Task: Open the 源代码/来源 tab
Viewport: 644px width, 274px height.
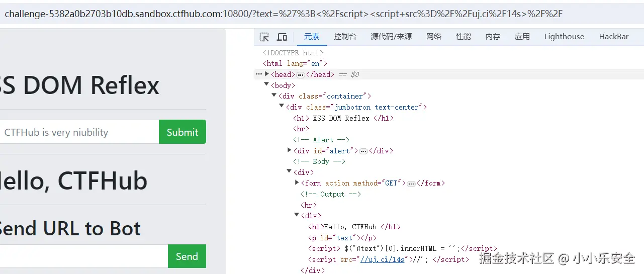Action: pos(391,36)
